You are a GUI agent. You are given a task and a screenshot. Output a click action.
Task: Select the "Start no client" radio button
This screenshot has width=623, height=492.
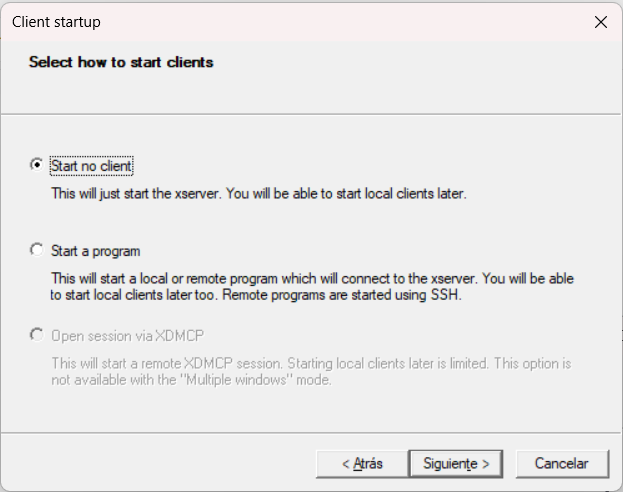tap(37, 166)
